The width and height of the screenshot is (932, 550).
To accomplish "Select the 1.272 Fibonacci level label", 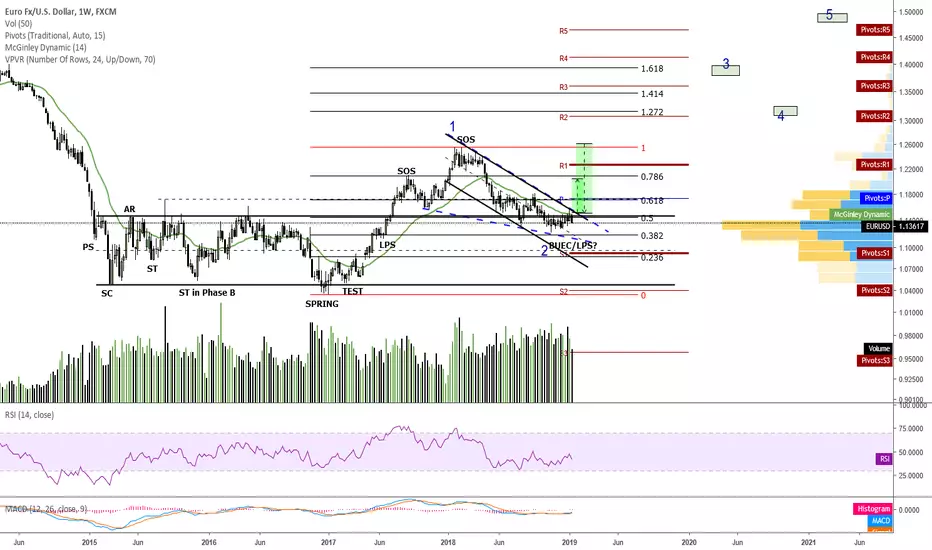I will pos(652,112).
